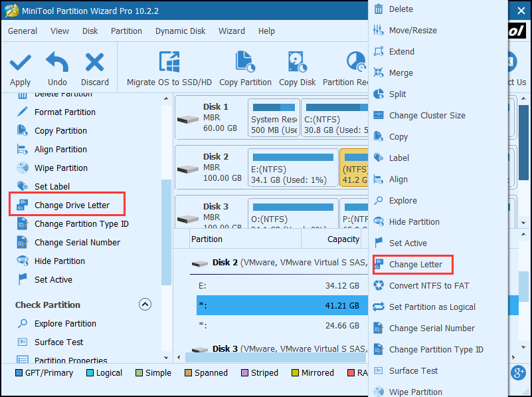This screenshot has height=397, width=532.
Task: Select Move/Resize in the context menu
Action: tap(412, 31)
